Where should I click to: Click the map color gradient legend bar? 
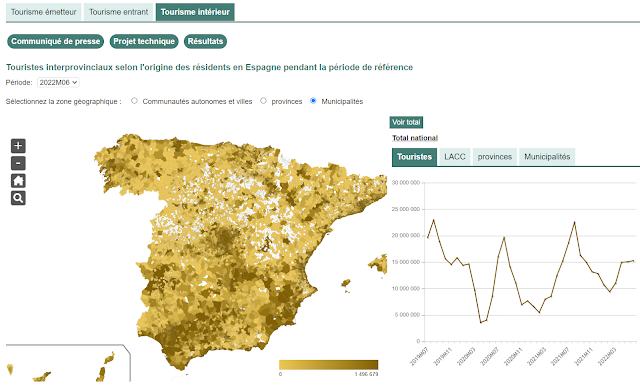(x=329, y=365)
